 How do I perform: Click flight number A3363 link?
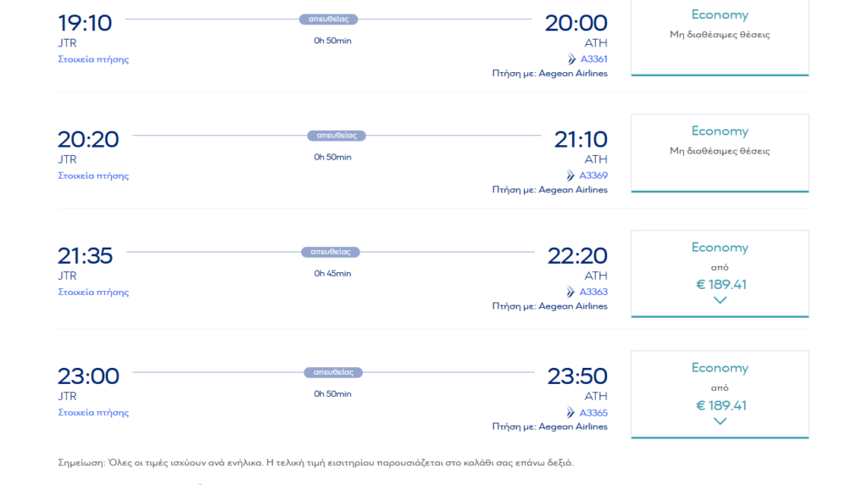pos(593,292)
